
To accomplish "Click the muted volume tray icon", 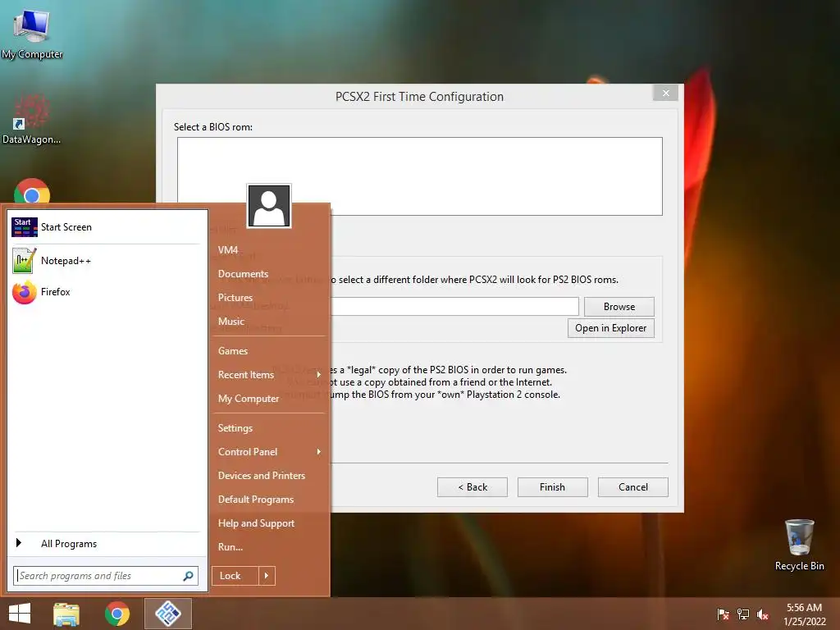I will 763,614.
